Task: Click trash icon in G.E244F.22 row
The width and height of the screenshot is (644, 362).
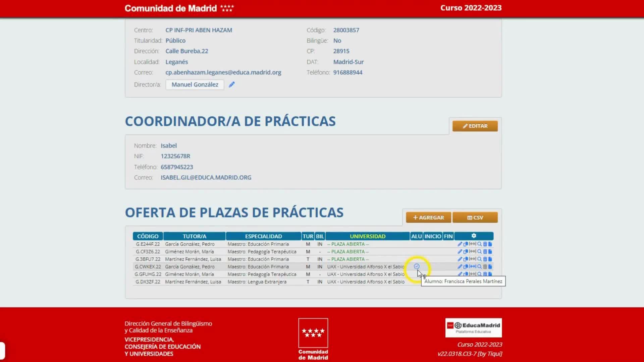Action: point(485,244)
